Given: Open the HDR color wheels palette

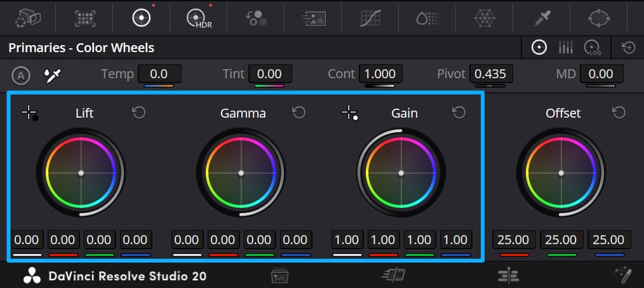Looking at the screenshot, I should tap(199, 19).
